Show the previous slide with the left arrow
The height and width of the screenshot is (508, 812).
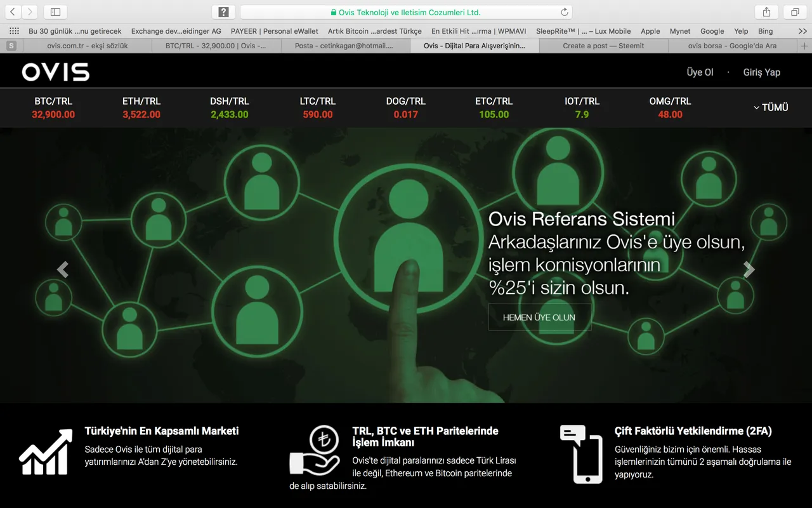click(x=63, y=270)
